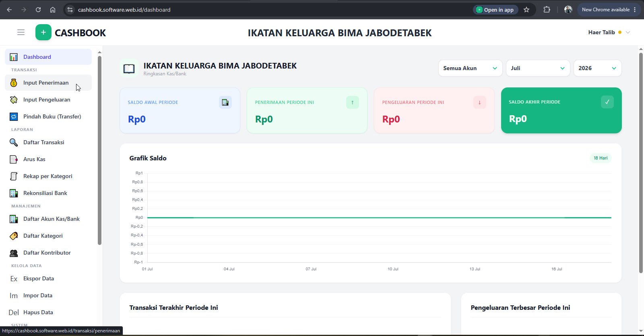This screenshot has height=336, width=644.
Task: Click the Input Penerimaan money bag icon
Action: tap(14, 83)
